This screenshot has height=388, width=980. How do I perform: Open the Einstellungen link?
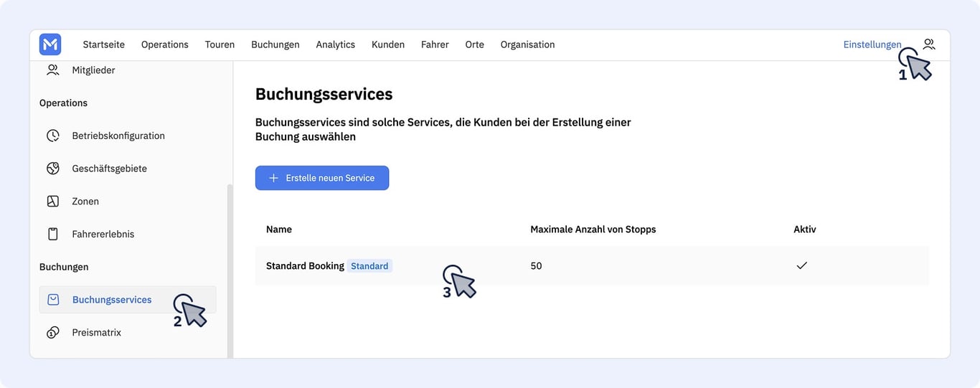(x=872, y=44)
